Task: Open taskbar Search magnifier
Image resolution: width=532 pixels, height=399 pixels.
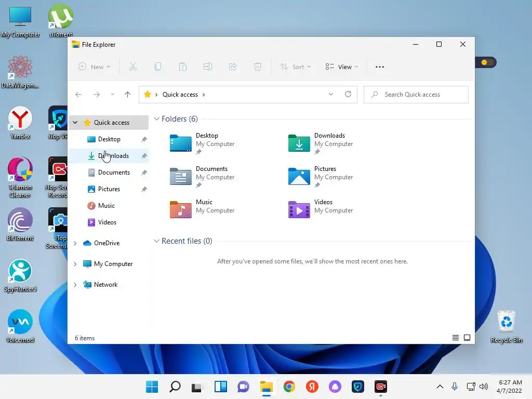Action: (175, 387)
